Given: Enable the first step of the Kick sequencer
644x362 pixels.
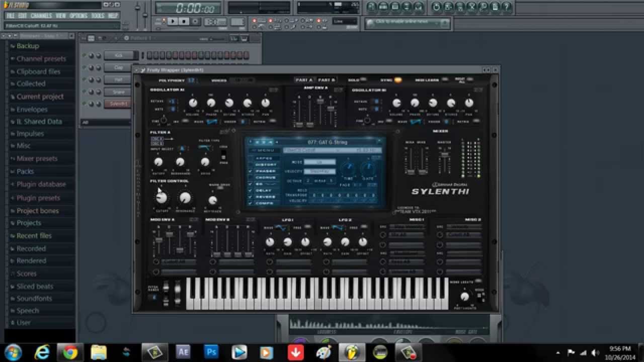Looking at the screenshot, I should (149, 55).
